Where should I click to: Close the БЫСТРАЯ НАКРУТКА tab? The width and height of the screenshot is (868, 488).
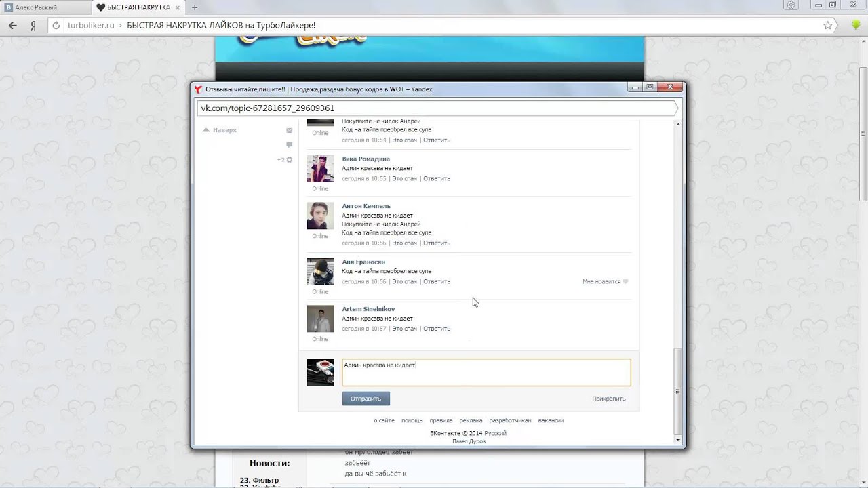pos(178,7)
